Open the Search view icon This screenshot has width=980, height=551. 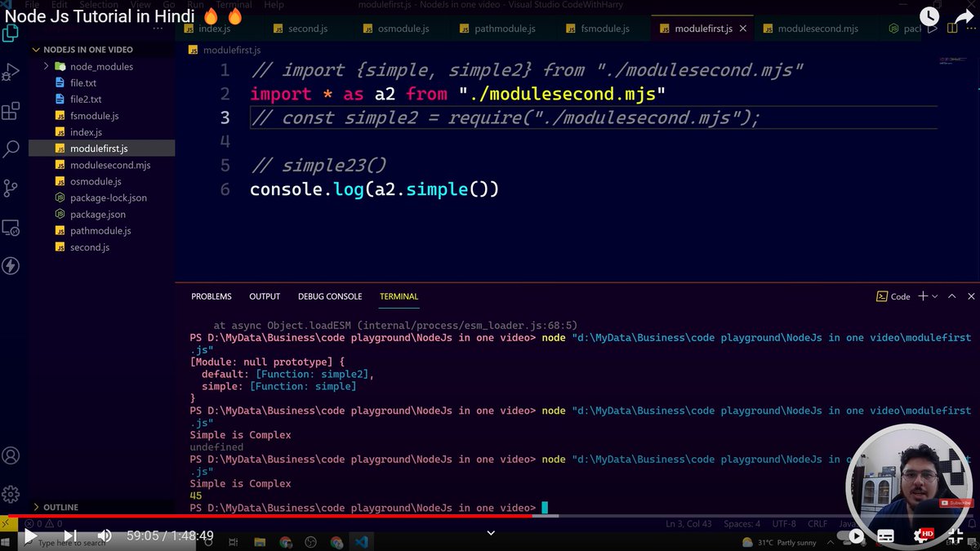[11, 149]
